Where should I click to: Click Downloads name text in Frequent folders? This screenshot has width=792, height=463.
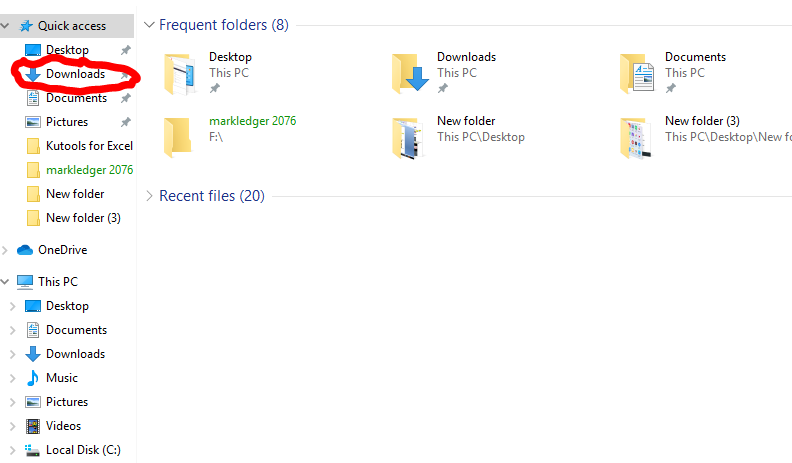[467, 57]
